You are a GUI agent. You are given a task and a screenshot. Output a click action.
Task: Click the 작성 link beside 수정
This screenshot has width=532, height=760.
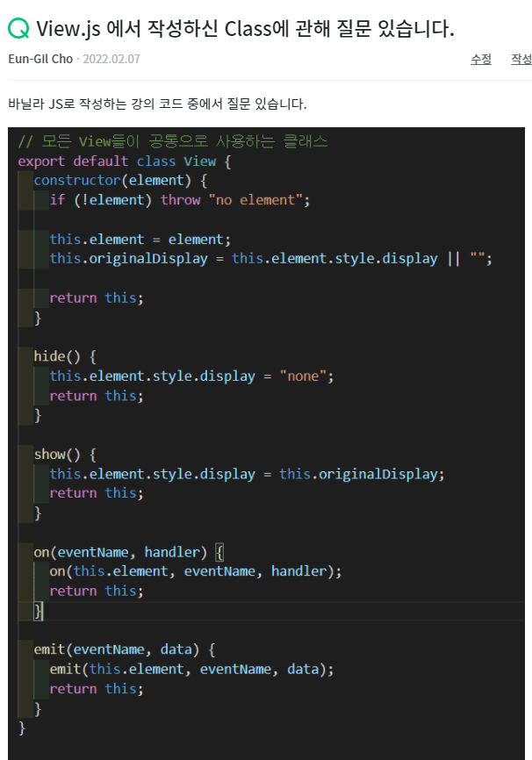click(521, 59)
